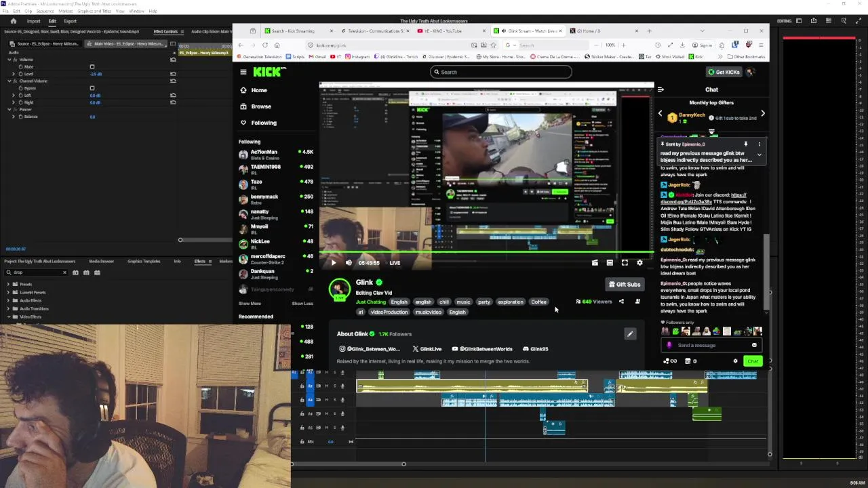Expand Audio Effects folder

tap(8, 300)
